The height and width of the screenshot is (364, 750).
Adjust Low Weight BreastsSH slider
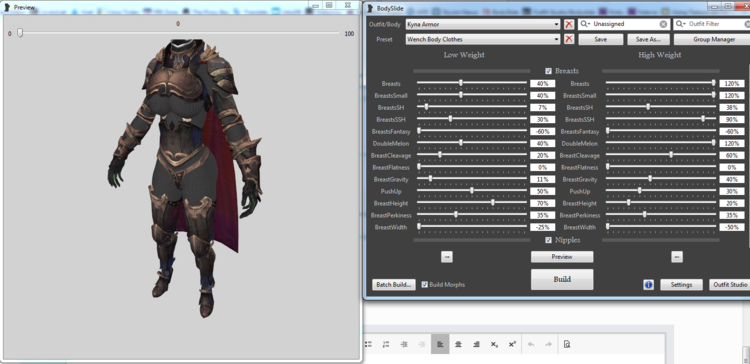[x=426, y=107]
